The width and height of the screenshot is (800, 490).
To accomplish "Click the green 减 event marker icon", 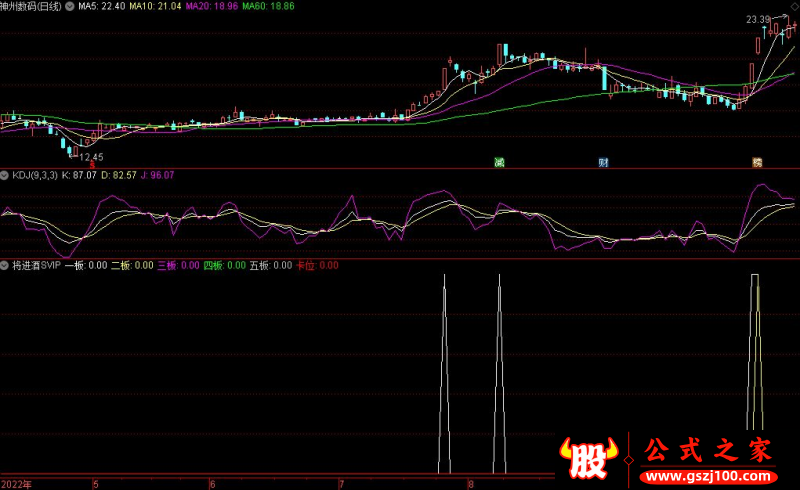I will [497, 162].
